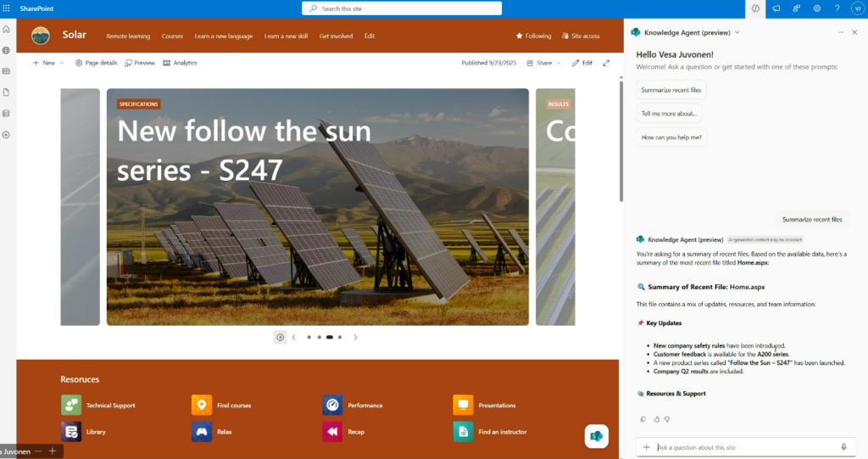Open the Technical Support resource icon
Image resolution: width=868 pixels, height=459 pixels.
pos(71,406)
